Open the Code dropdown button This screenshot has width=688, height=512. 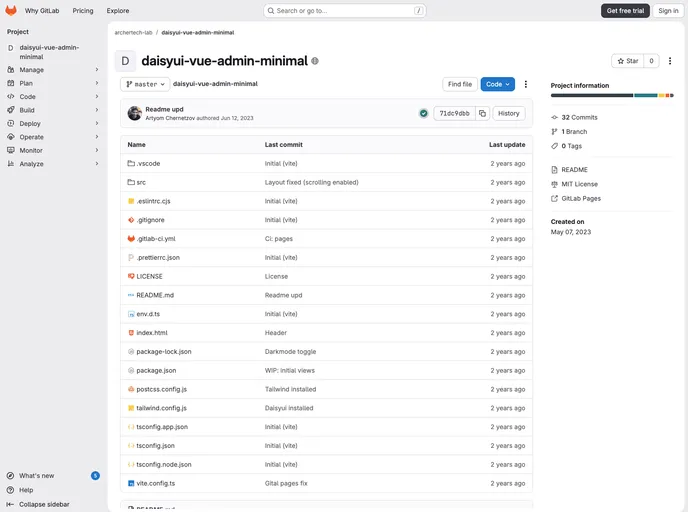coord(498,84)
